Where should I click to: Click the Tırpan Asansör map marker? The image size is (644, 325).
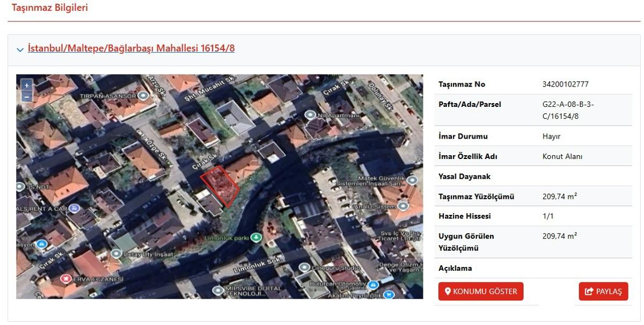[x=143, y=96]
